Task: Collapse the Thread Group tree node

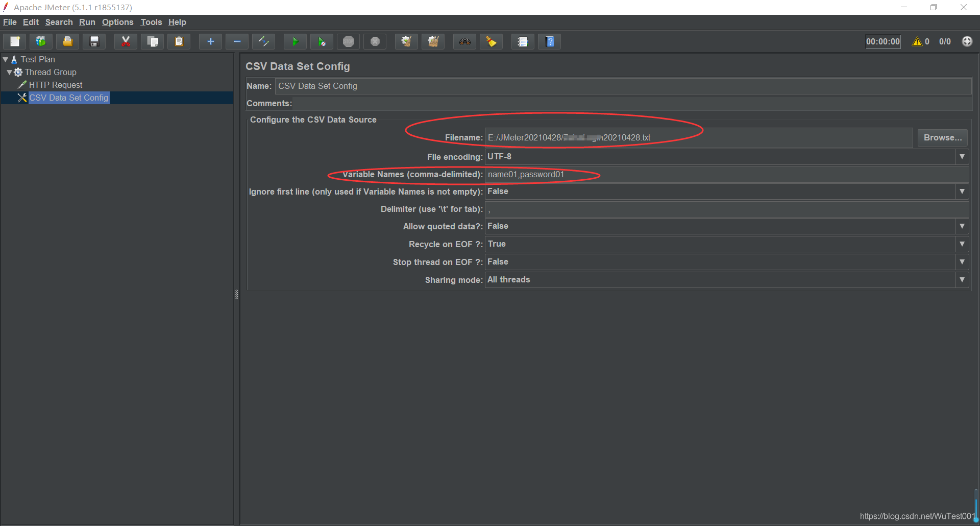Action: pos(9,72)
